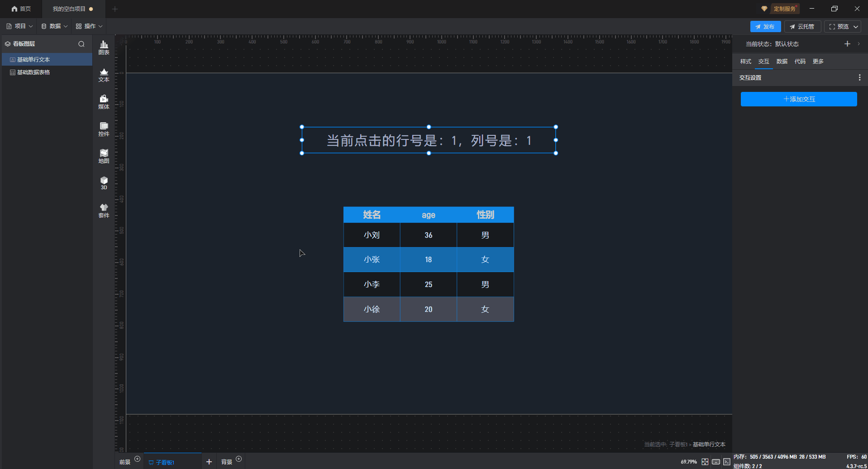Image resolution: width=868 pixels, height=469 pixels.
Task: Click the age cell showing 36
Action: (429, 235)
